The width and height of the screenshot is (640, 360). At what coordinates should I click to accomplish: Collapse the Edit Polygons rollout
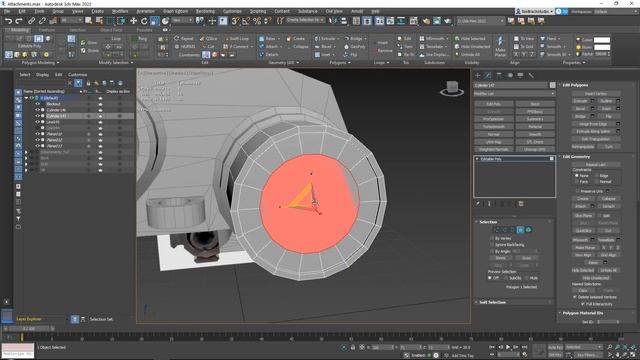(x=576, y=85)
